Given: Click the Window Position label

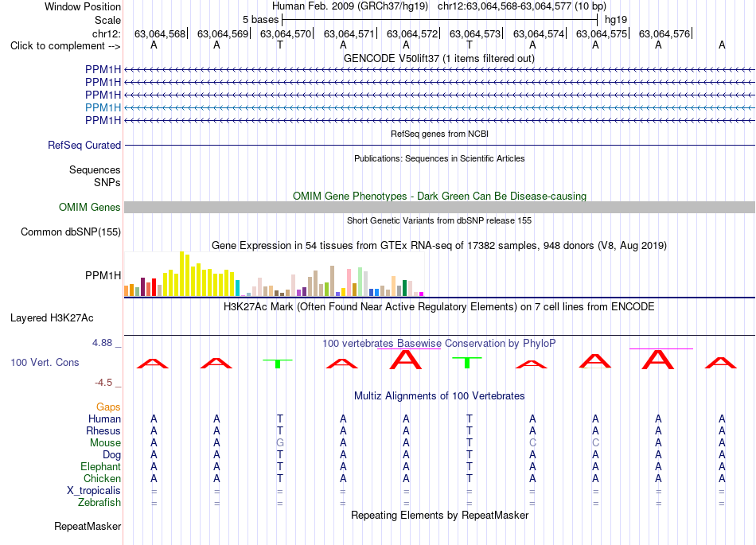Looking at the screenshot, I should [83, 6].
